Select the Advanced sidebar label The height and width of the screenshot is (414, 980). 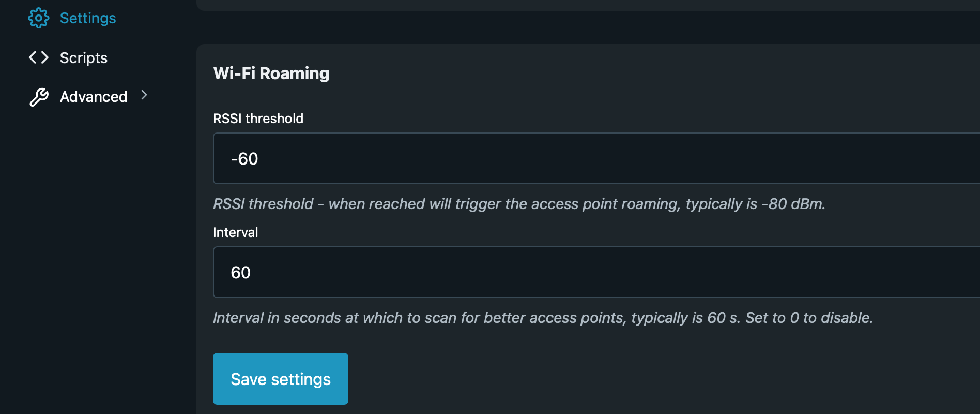pos(94,97)
